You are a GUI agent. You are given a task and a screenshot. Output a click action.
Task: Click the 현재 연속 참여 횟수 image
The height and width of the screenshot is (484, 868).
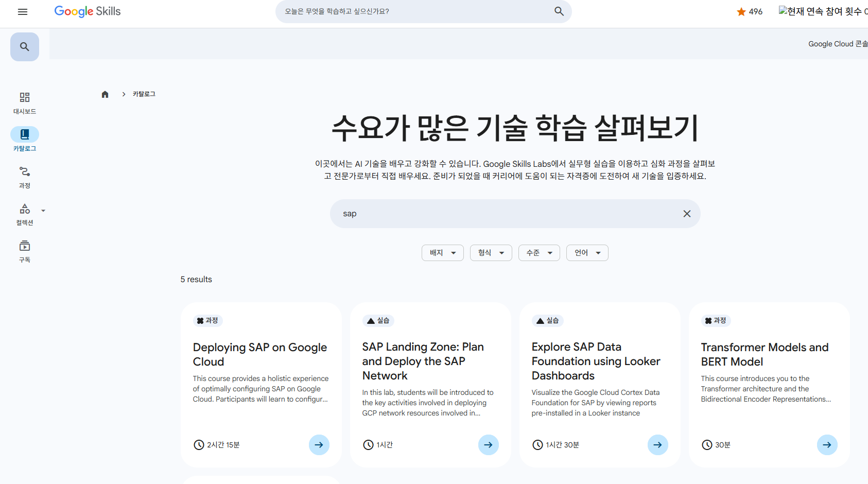tap(823, 11)
